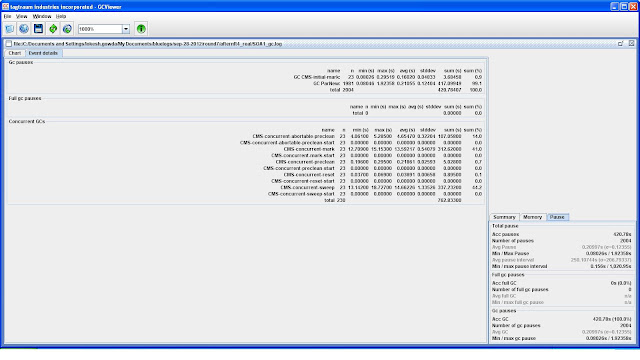The width and height of the screenshot is (640, 360).
Task: Click the zoom field showing 1000%
Action: [x=100, y=29]
